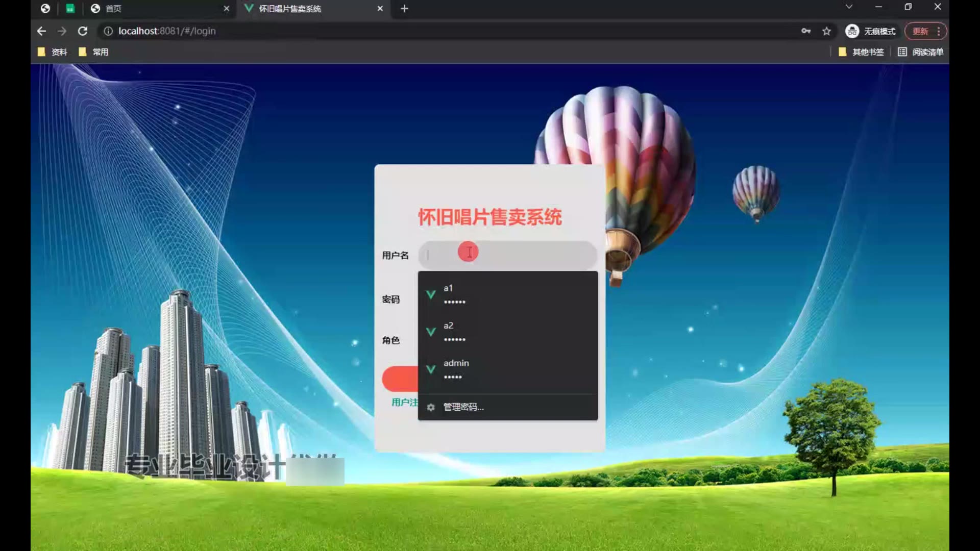Open the saved passwords key icon
Viewport: 980px width, 551px height.
pyautogui.click(x=806, y=31)
